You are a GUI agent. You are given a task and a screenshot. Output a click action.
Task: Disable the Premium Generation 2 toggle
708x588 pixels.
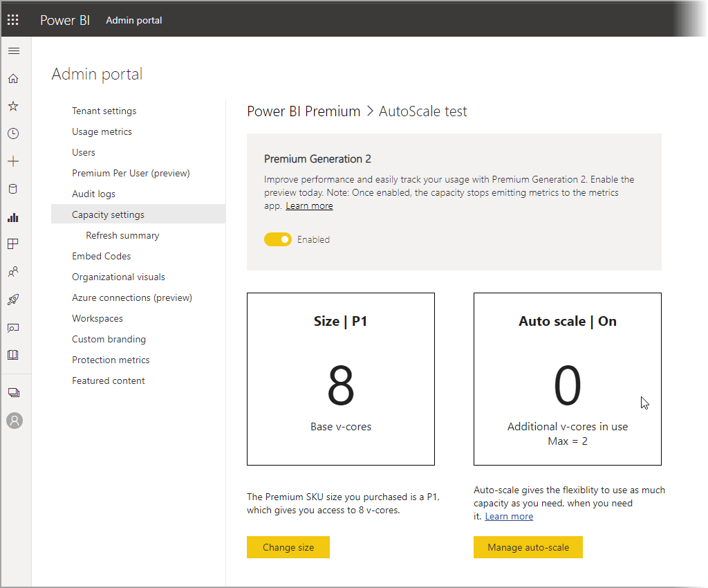pos(278,239)
